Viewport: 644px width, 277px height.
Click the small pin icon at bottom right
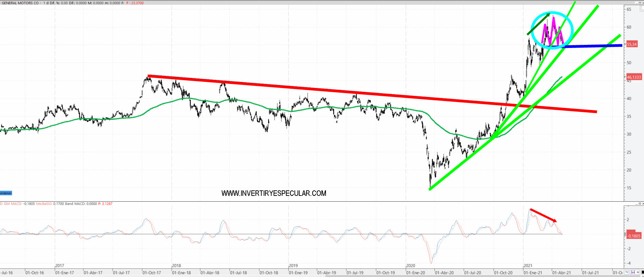pos(638,272)
